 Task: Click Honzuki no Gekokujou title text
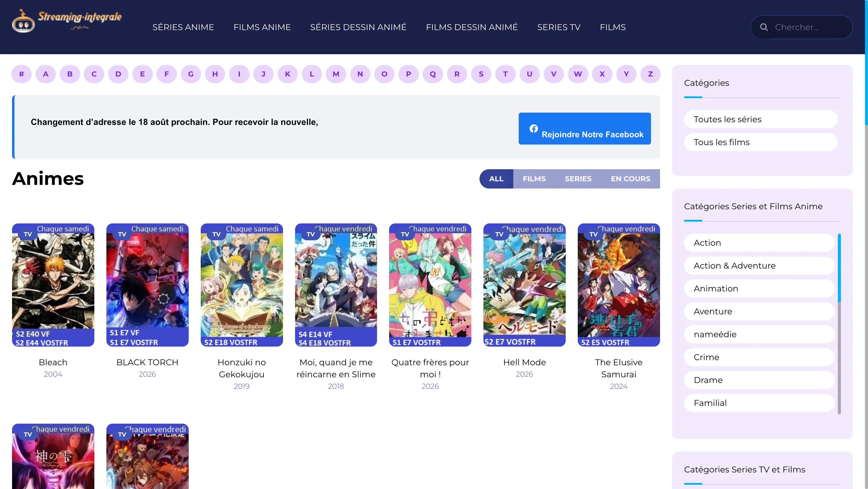242,369
